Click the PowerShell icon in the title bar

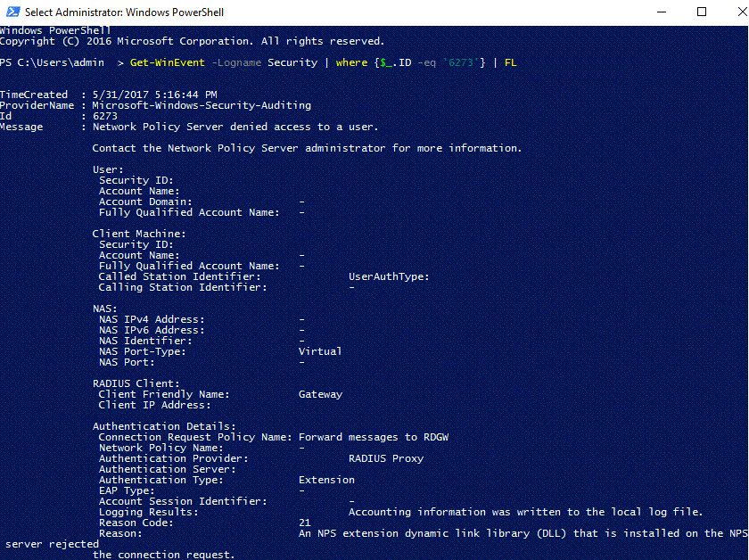[x=11, y=12]
